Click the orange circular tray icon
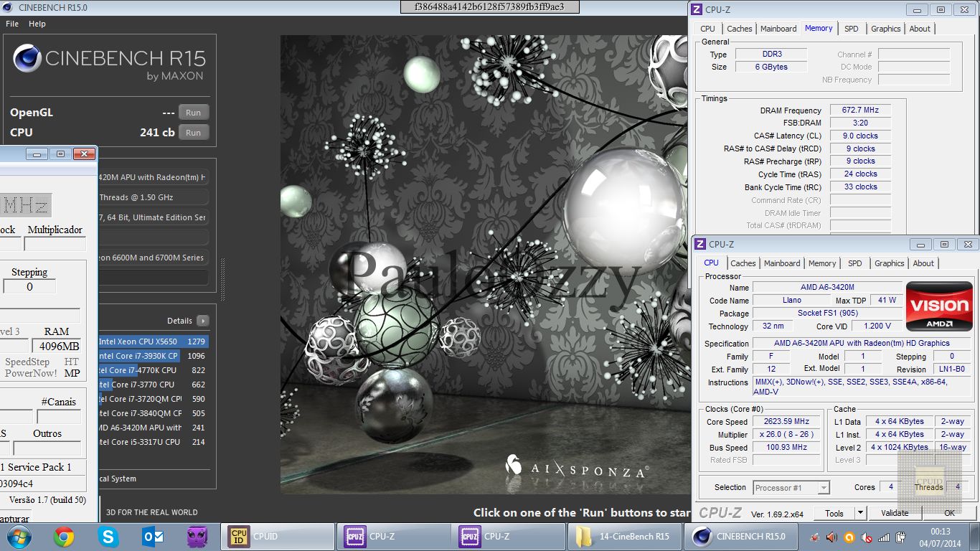 849,537
